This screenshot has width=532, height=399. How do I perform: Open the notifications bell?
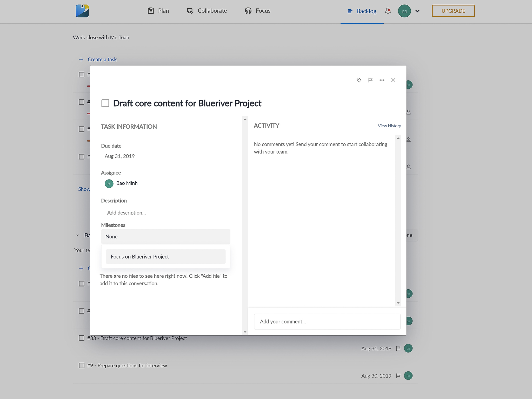[388, 11]
